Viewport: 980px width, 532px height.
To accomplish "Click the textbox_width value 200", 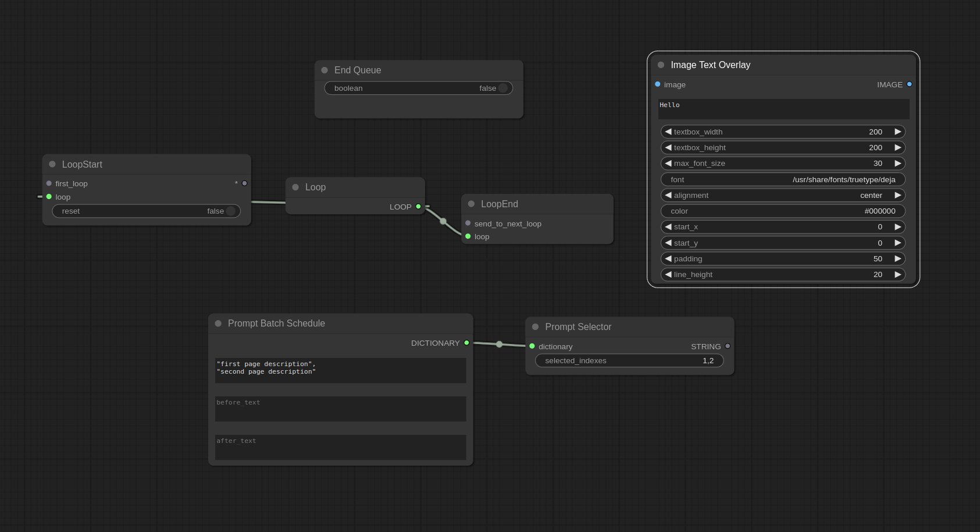I will [x=875, y=132].
